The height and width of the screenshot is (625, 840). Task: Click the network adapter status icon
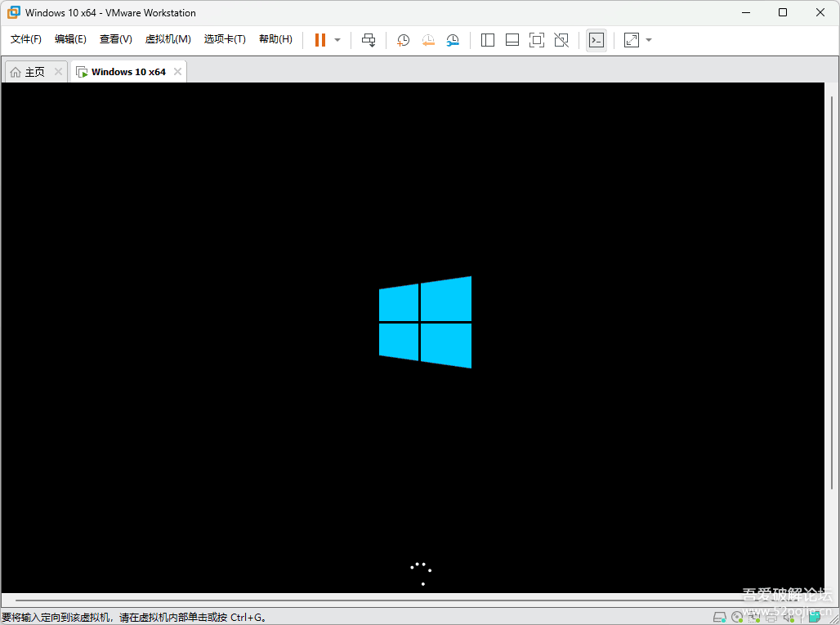(x=753, y=617)
